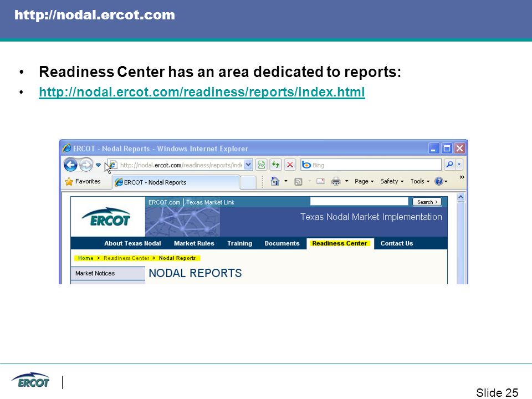Viewport: 532px width, 399px height.
Task: Open the Tools menu
Action: [x=420, y=182]
